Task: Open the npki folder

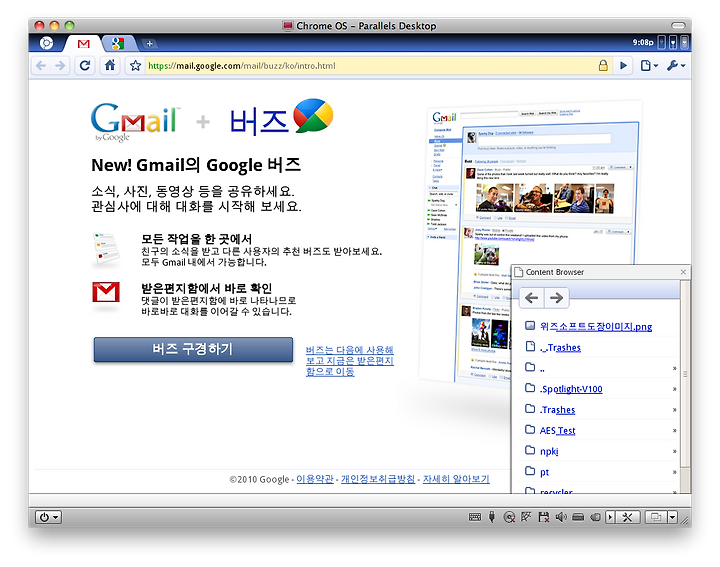Action: 549,451
